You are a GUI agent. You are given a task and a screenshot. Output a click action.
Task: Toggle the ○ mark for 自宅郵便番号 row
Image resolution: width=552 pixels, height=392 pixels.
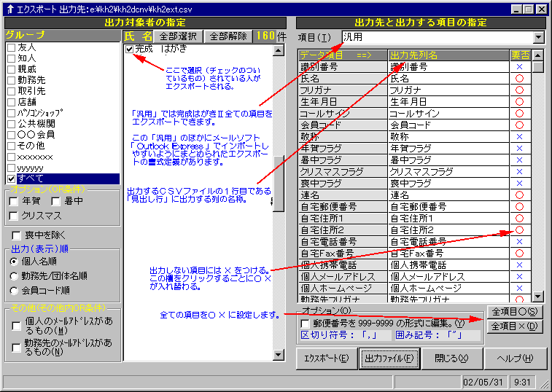point(519,206)
